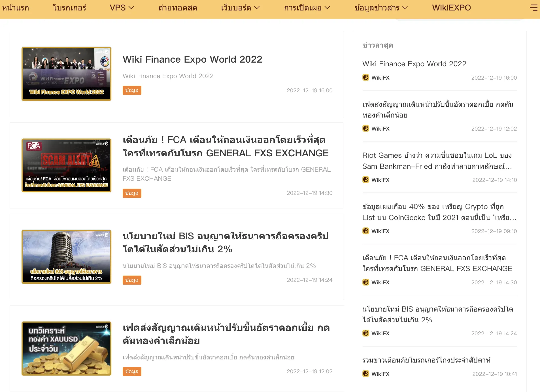Open sidebar Riot Games Sam Bankman-Fried headline
The width and height of the screenshot is (540, 392).
[437, 161]
